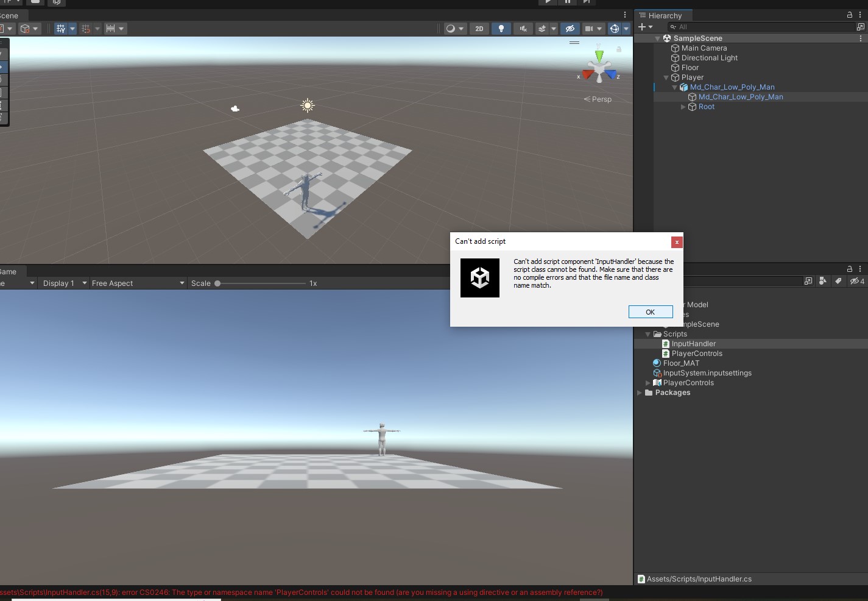The height and width of the screenshot is (601, 868).
Task: Open increment snapping dropdown arrow
Action: [x=122, y=29]
